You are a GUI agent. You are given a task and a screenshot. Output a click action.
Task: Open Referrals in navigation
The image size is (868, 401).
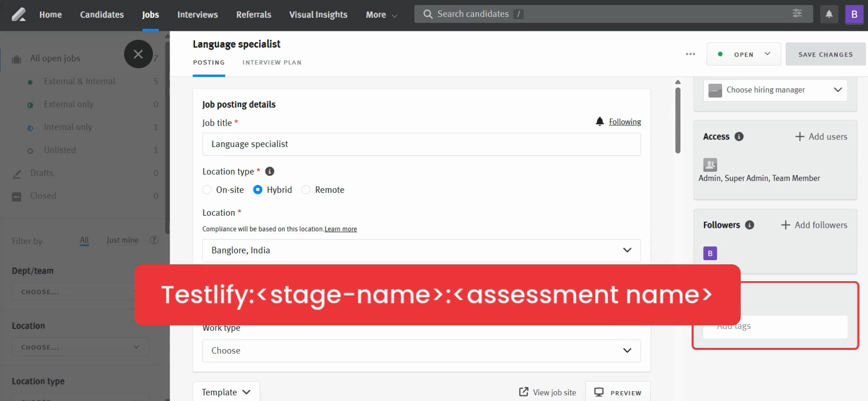tap(253, 15)
